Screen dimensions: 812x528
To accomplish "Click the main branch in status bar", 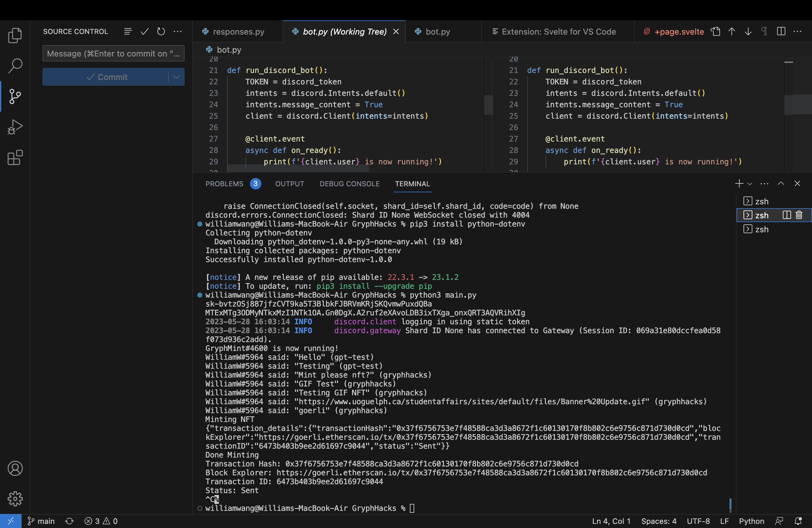I will pos(41,521).
